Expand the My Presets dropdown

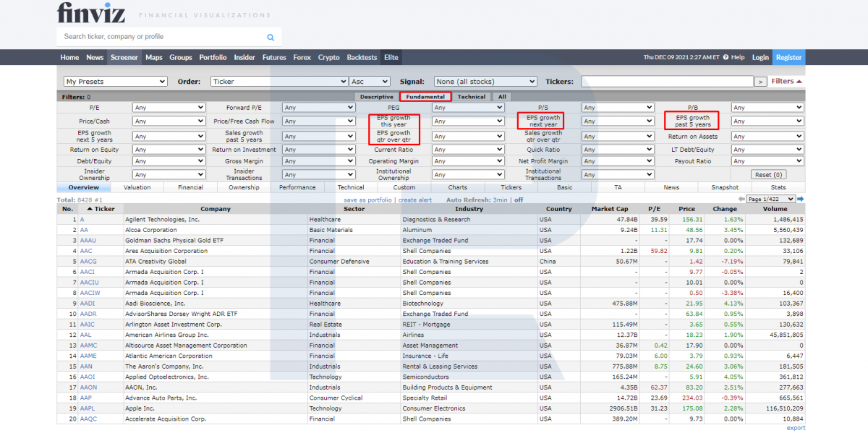[116, 82]
